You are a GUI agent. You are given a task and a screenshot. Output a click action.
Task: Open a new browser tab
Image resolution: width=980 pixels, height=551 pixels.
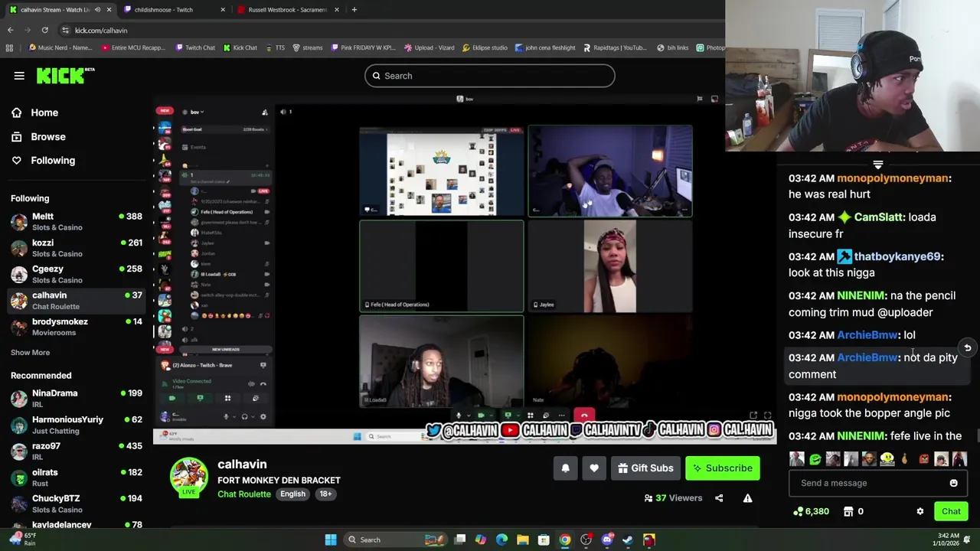pos(354,10)
